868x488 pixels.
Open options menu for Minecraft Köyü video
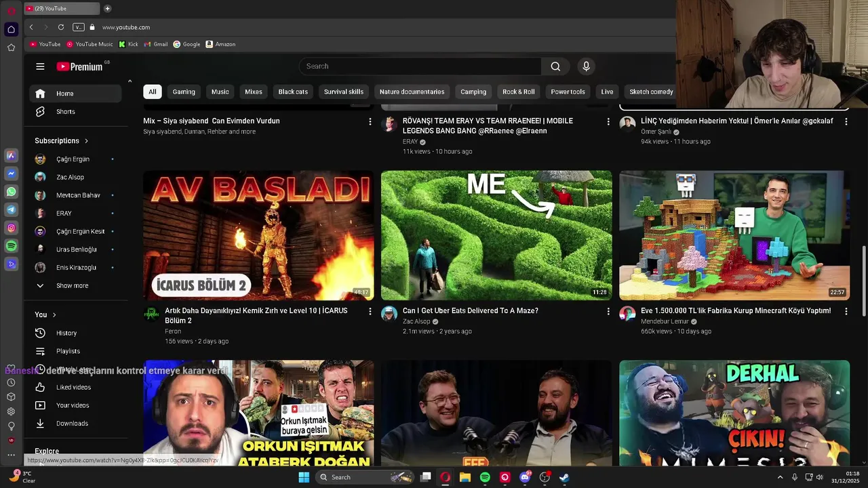pyautogui.click(x=846, y=311)
